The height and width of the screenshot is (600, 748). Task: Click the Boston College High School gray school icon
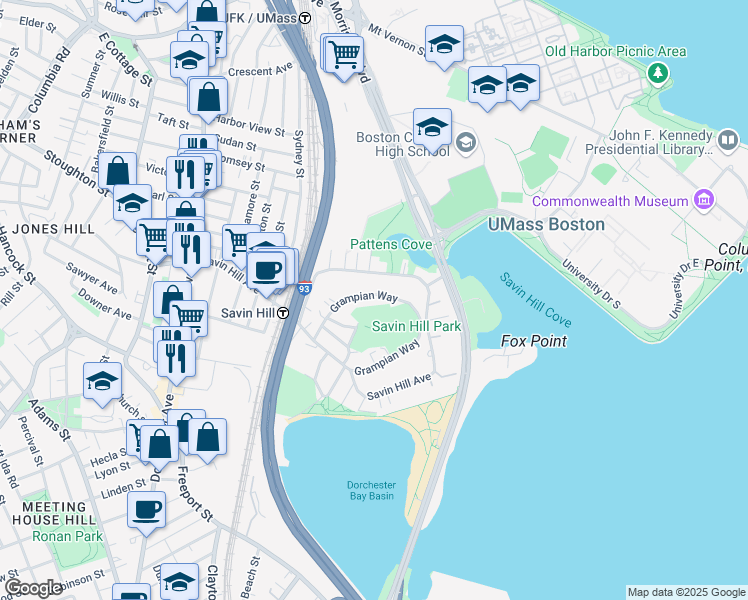pyautogui.click(x=466, y=142)
